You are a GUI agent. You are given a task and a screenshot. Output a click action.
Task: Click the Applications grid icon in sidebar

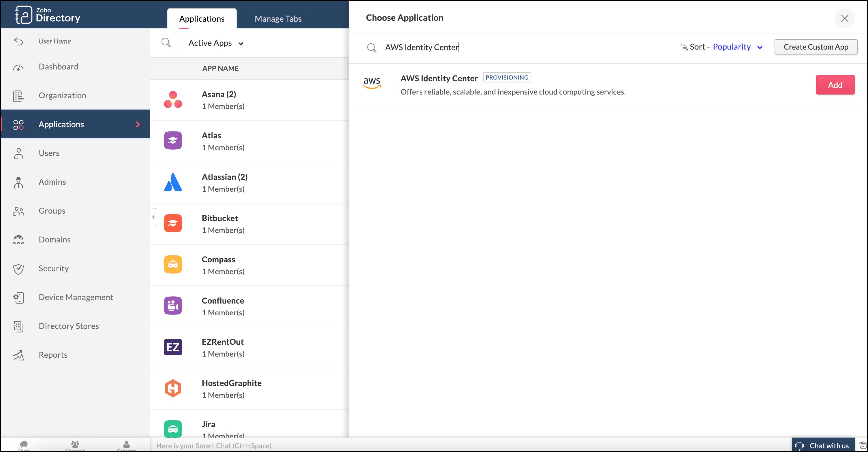(x=18, y=125)
